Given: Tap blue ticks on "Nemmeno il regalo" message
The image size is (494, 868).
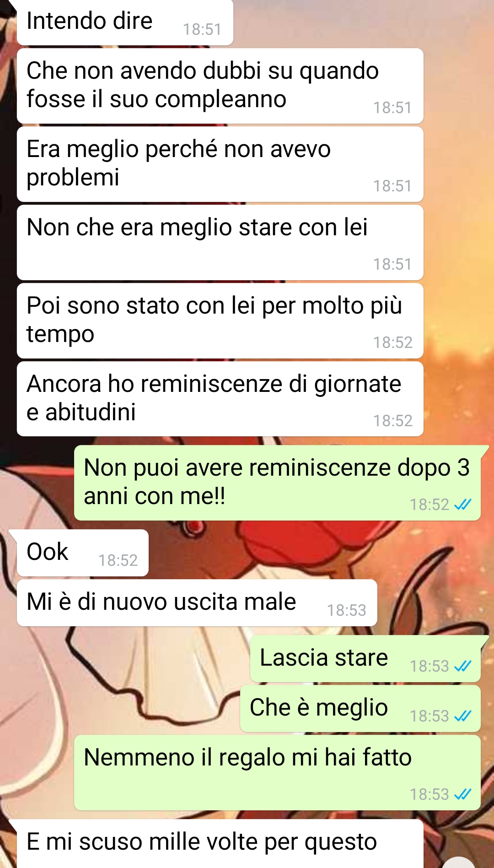Looking at the screenshot, I should (462, 794).
